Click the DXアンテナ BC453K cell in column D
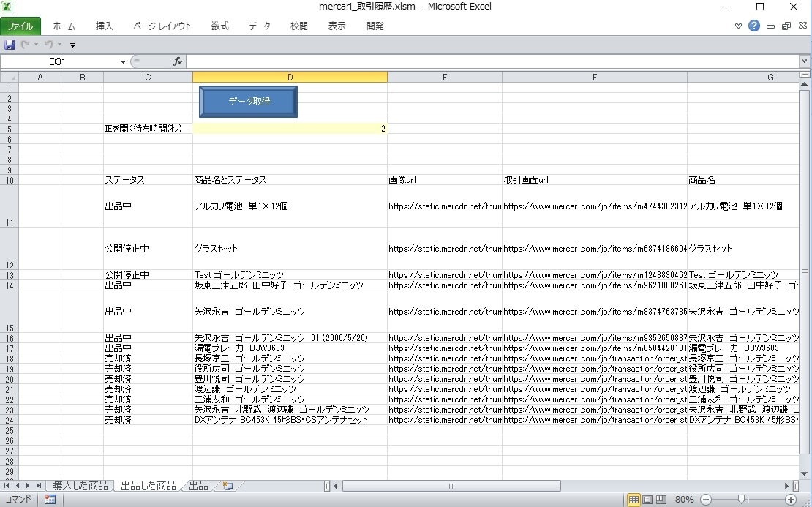The width and height of the screenshot is (812, 507). [290, 420]
